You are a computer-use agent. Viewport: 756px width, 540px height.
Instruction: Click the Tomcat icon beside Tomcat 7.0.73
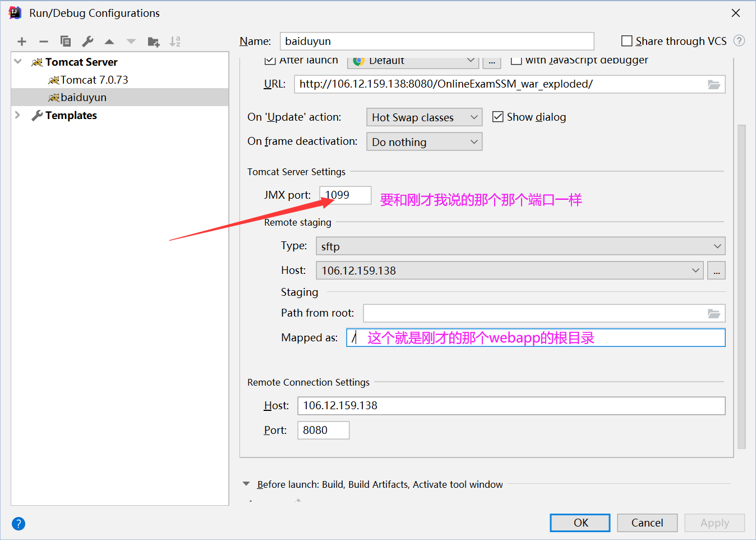tap(54, 80)
